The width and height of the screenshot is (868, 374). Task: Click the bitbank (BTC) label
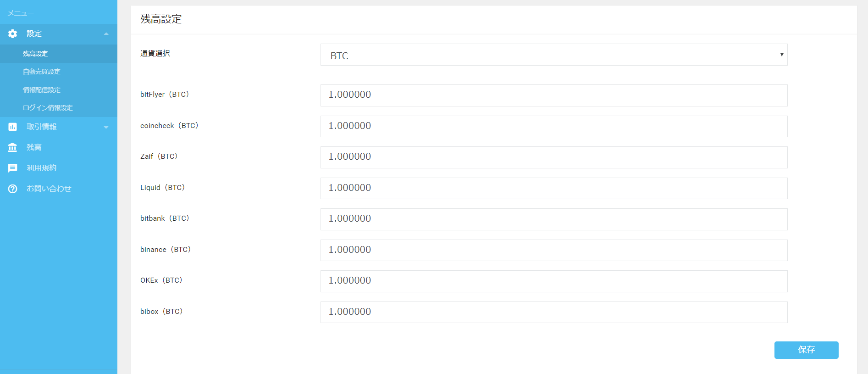tap(165, 218)
